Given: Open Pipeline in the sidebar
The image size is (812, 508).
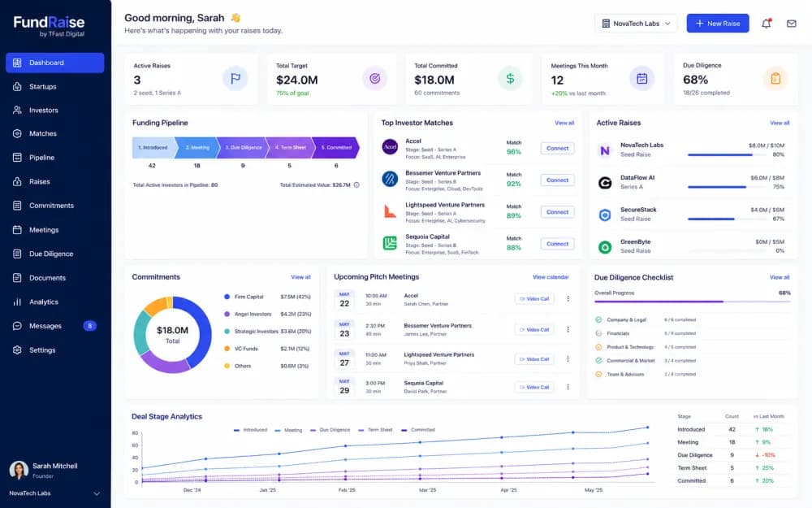Looking at the screenshot, I should pos(55,158).
